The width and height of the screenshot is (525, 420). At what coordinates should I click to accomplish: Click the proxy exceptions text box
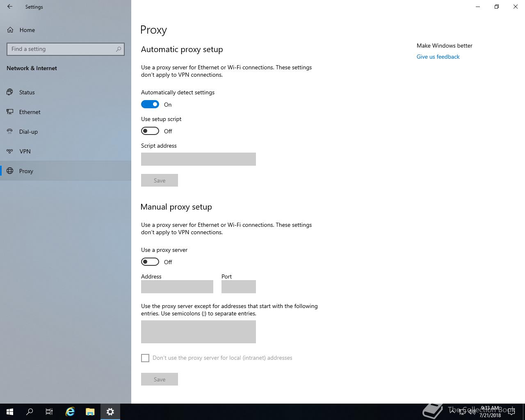[199, 332]
